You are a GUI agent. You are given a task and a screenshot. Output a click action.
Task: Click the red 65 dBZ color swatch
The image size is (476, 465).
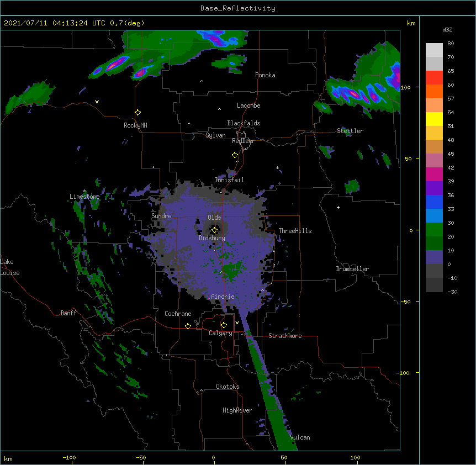click(x=434, y=78)
